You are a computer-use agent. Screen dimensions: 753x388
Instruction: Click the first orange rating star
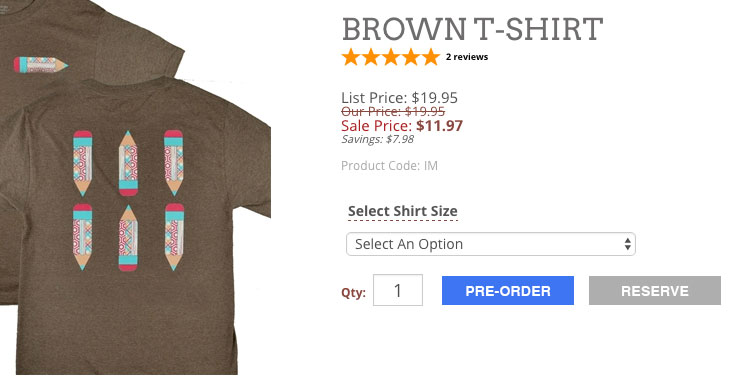pyautogui.click(x=351, y=57)
